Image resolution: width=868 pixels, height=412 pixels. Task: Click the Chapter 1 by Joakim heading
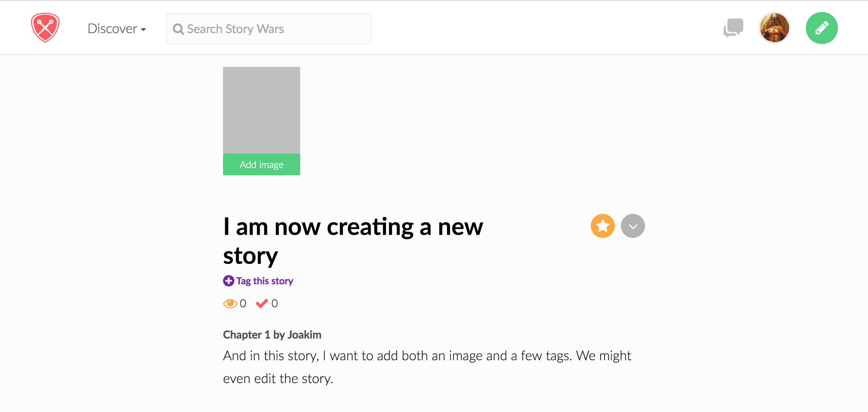point(272,335)
